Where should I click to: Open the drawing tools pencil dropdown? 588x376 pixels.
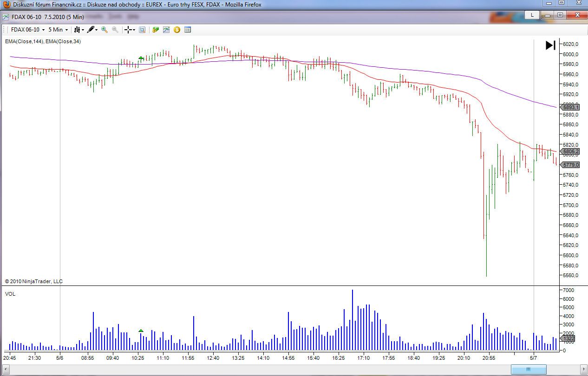coord(92,30)
